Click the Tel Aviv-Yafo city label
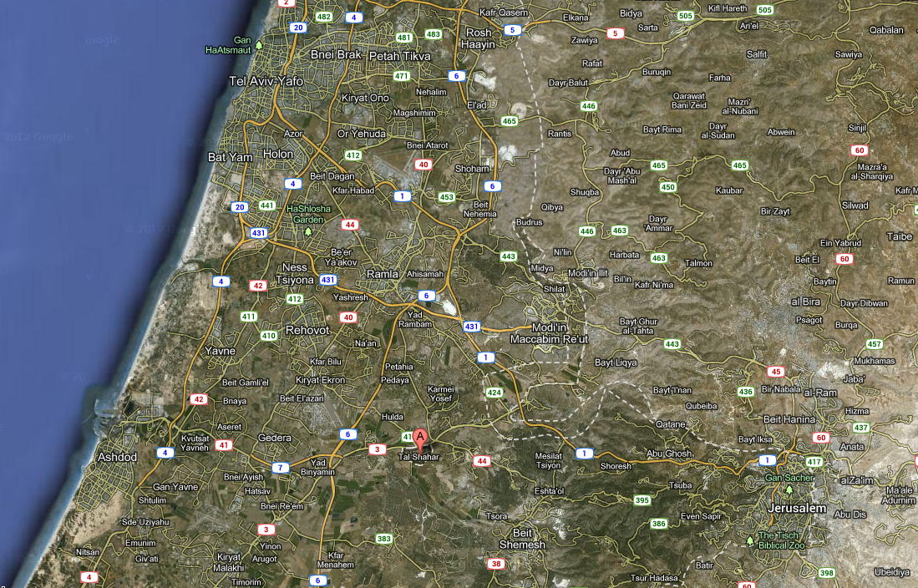Image resolution: width=918 pixels, height=588 pixels. tap(266, 82)
